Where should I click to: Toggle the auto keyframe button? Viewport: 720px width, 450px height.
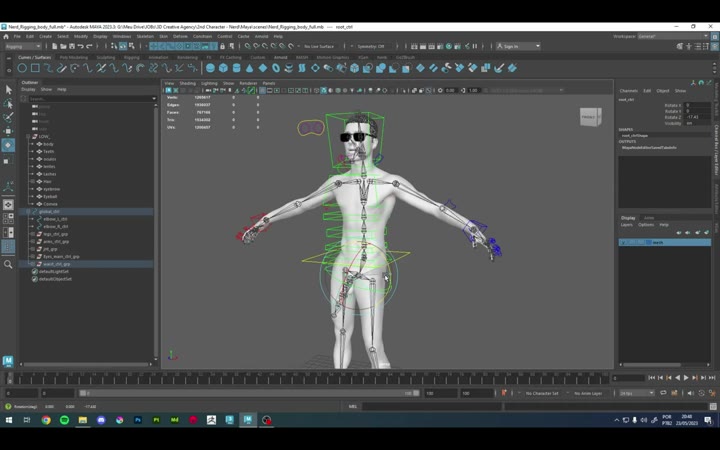click(504, 393)
